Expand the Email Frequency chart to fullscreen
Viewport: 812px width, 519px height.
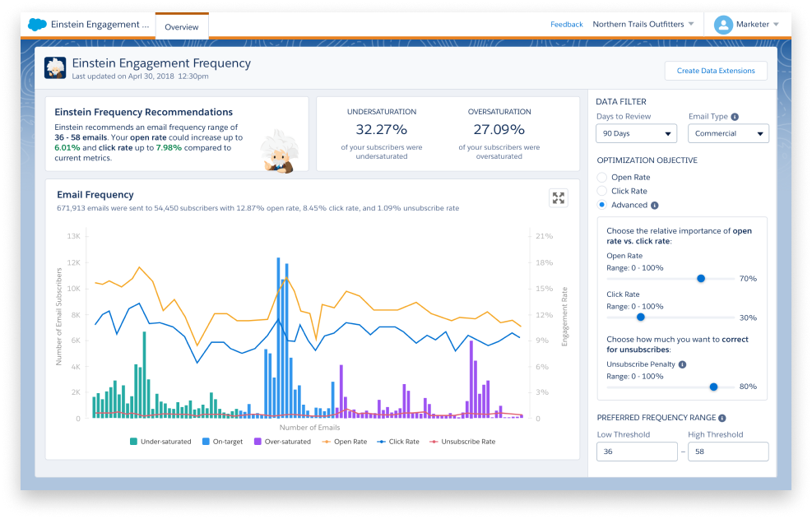(x=559, y=198)
